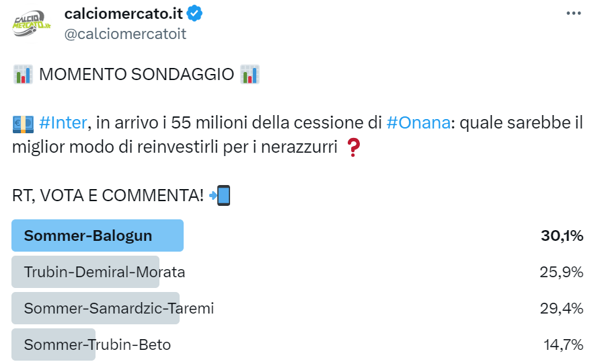
Task: Select the Sommer-Trubin-Beto poll option
Action: (x=97, y=344)
